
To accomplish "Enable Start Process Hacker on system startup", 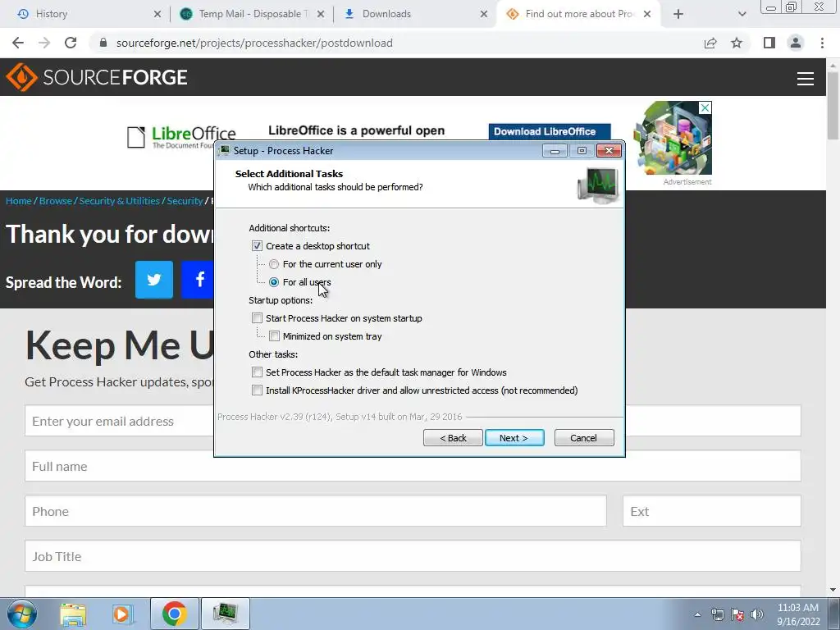I will [x=257, y=318].
